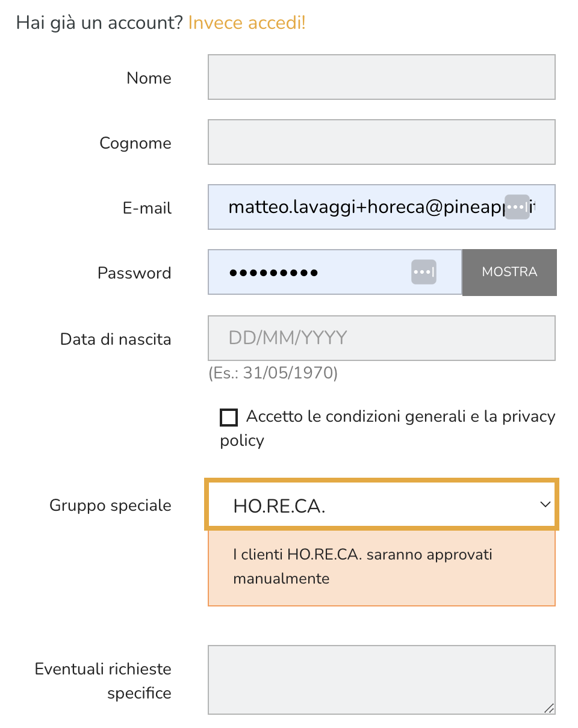Click the 'Password' label text
Screen dimensions: 578x728
tap(134, 273)
